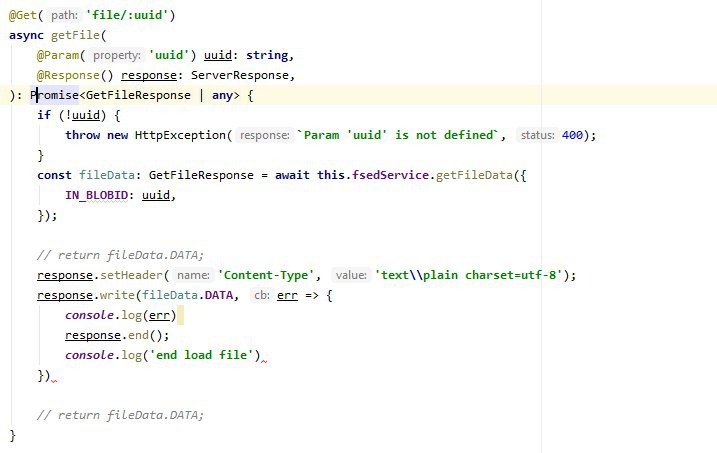717x453 pixels.
Task: Click the Promise return type
Action: pyautogui.click(x=54, y=95)
